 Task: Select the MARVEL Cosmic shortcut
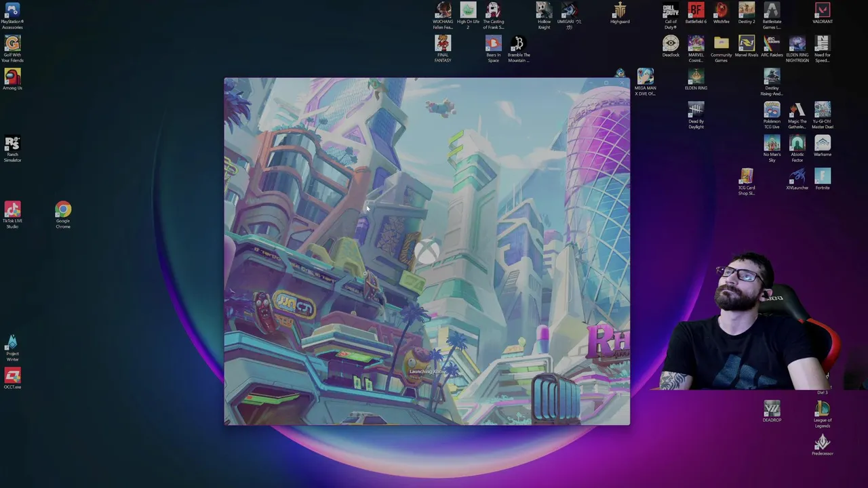pyautogui.click(x=696, y=49)
